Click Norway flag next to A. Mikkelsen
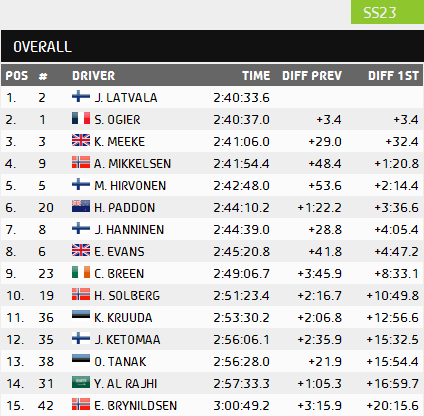The width and height of the screenshot is (424, 416). click(x=81, y=162)
